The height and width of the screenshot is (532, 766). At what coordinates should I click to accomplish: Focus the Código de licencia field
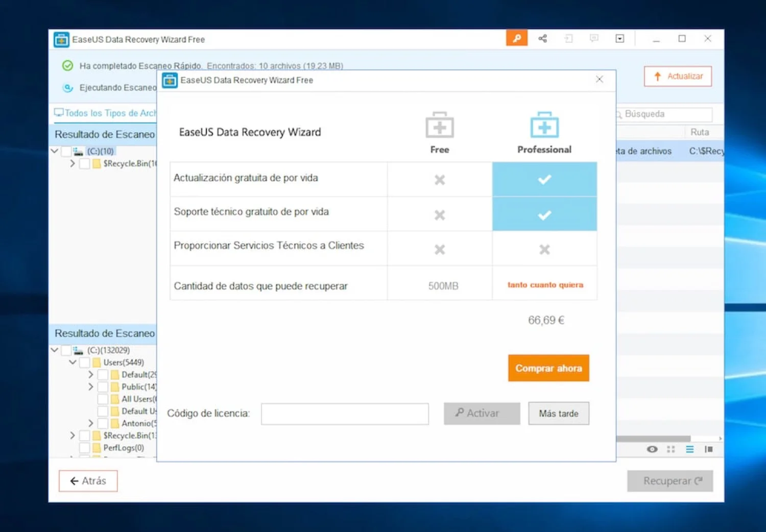[x=345, y=414]
